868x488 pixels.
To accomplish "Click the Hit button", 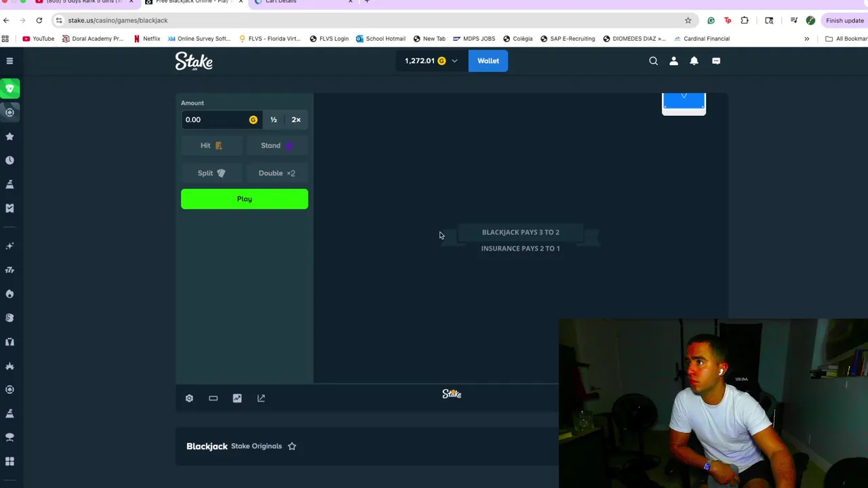I will [211, 146].
